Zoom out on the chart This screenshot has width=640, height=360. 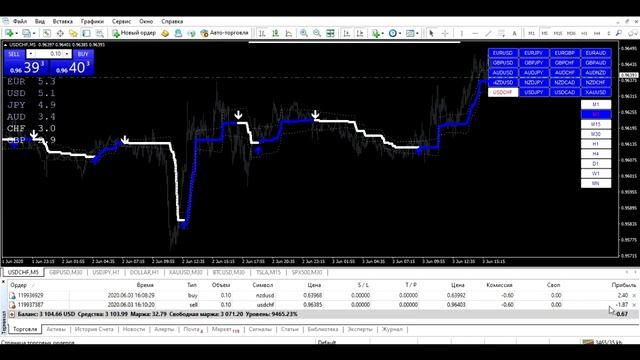(x=317, y=33)
